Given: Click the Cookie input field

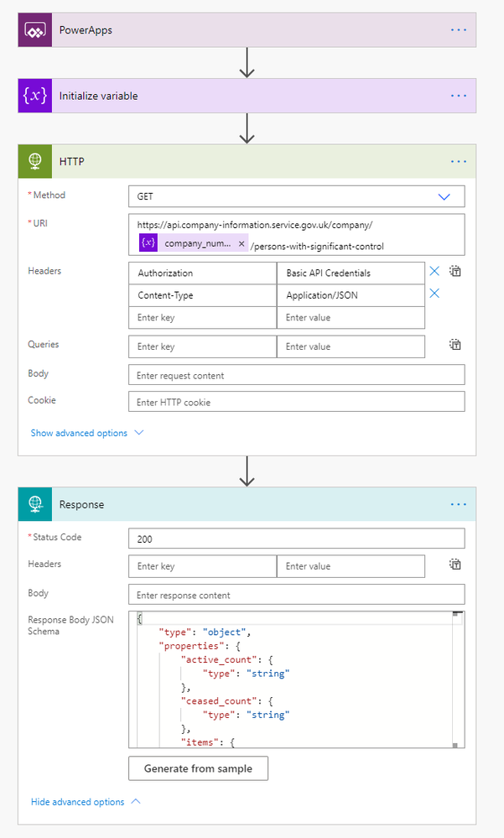Looking at the screenshot, I should pyautogui.click(x=297, y=402).
